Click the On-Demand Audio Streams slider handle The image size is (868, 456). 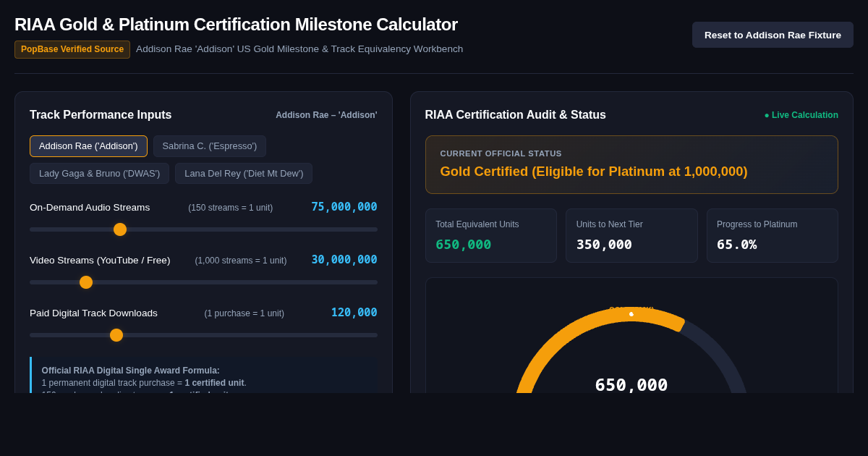pos(120,229)
